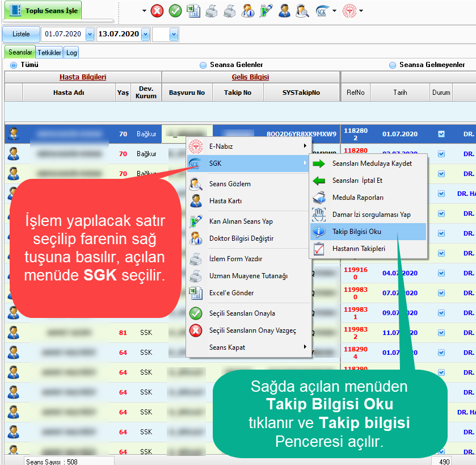Screen dimensions: 476x465
Task: Click the red X cancel toolbar icon
Action: 157,11
